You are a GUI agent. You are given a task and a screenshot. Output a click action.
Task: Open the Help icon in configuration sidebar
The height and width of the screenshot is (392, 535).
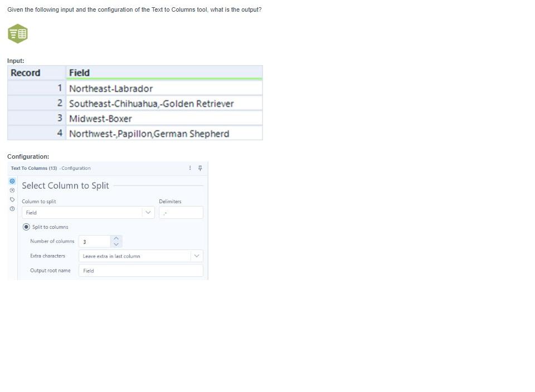click(12, 209)
